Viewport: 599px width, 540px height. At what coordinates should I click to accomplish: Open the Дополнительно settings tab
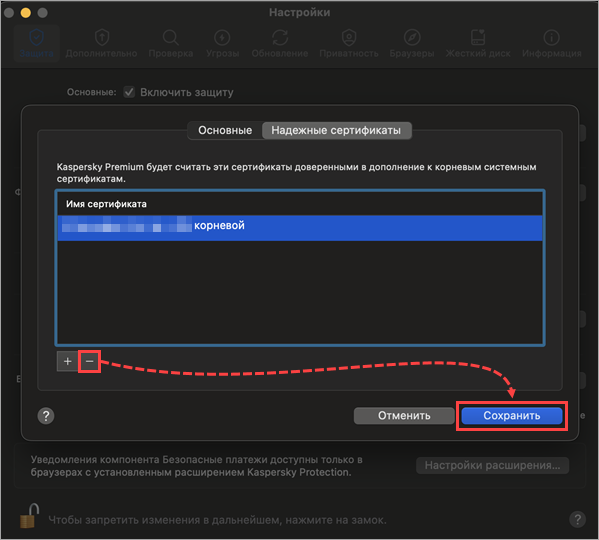point(101,44)
